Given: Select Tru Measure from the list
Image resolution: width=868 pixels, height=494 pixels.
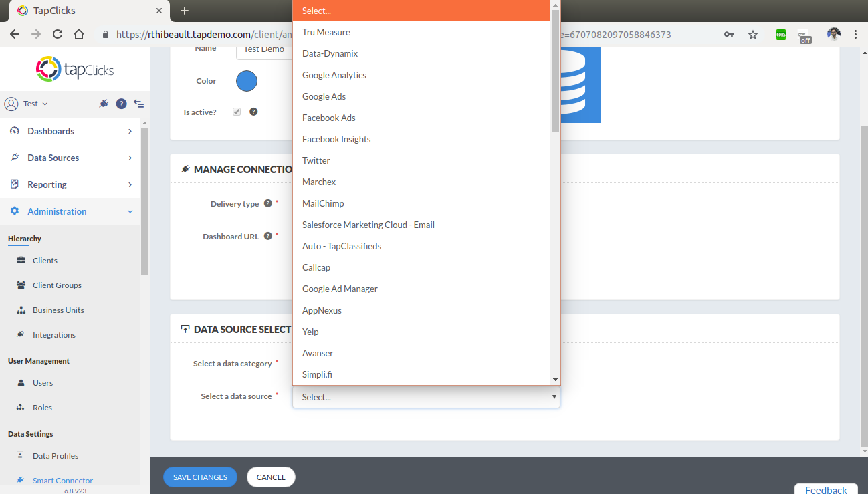Looking at the screenshot, I should [421, 32].
